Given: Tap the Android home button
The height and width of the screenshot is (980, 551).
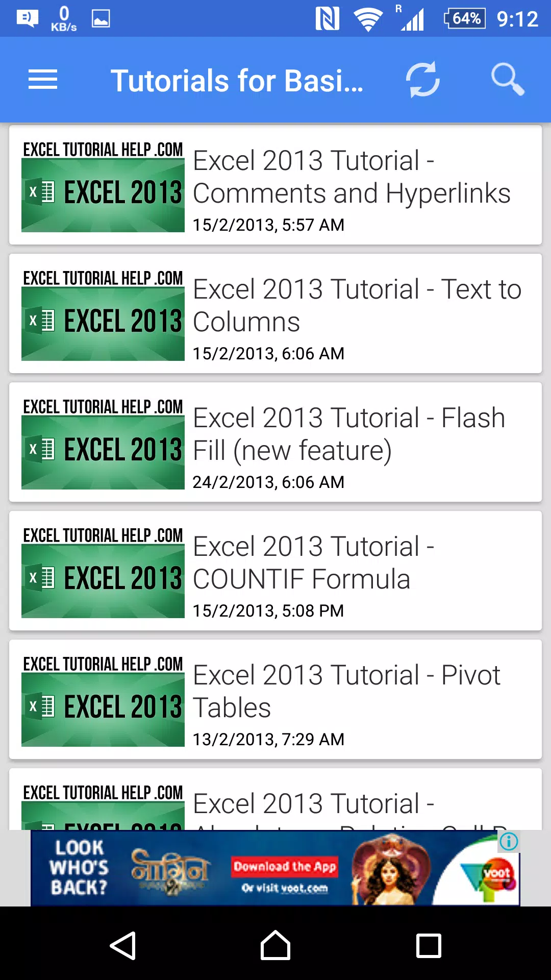Looking at the screenshot, I should [x=275, y=945].
